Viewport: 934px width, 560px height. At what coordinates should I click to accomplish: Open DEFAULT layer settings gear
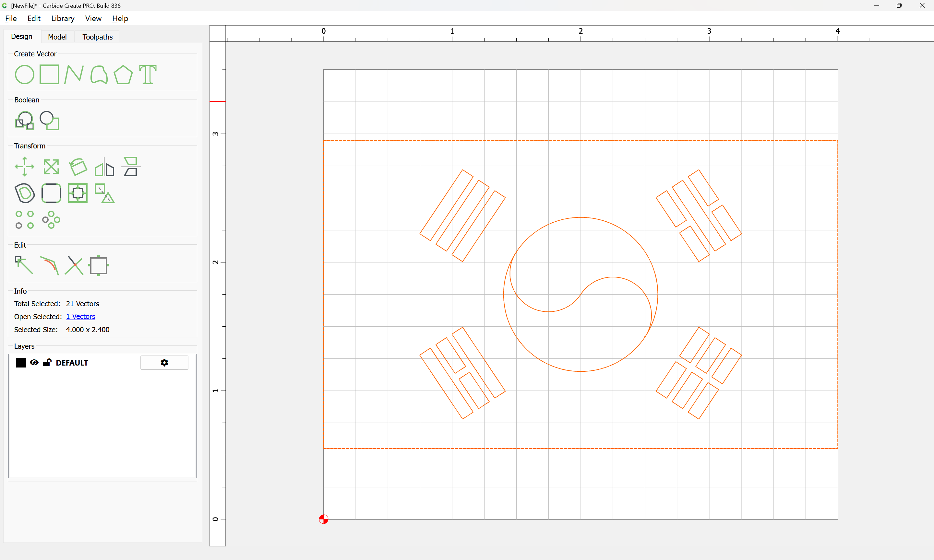point(164,363)
